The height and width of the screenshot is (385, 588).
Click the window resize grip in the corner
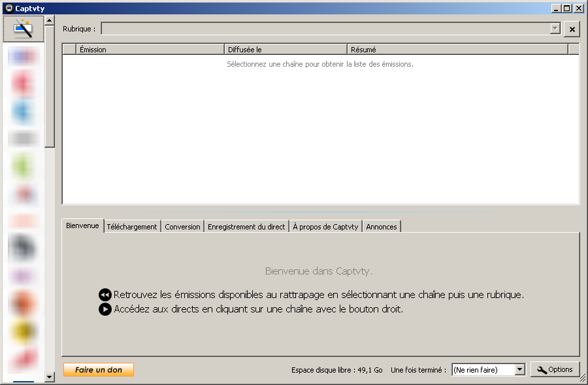coord(582,378)
